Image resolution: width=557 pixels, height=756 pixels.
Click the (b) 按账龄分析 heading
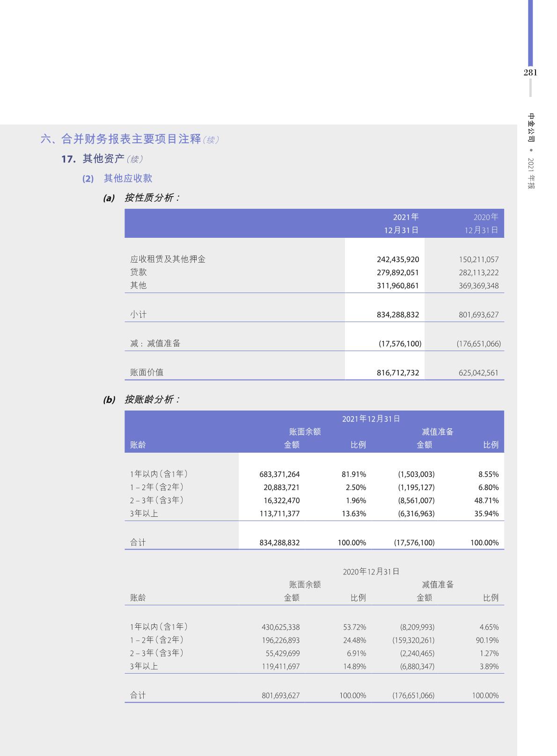(x=142, y=400)
